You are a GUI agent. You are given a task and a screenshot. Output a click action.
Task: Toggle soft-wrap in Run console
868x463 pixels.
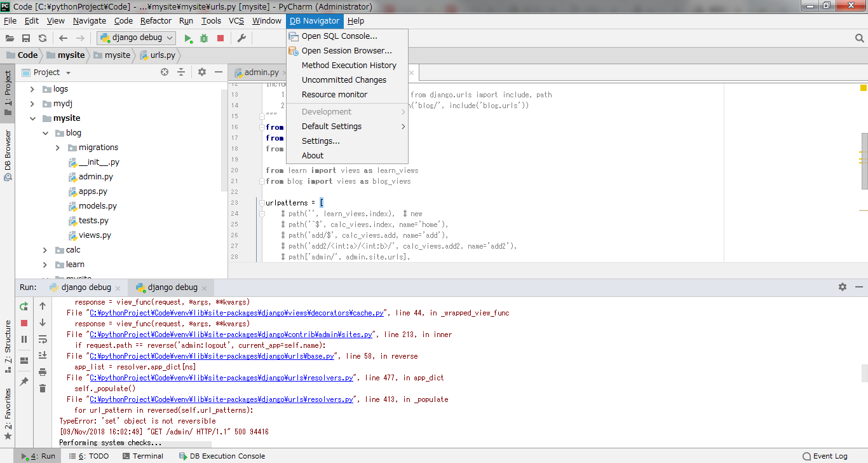(x=43, y=339)
